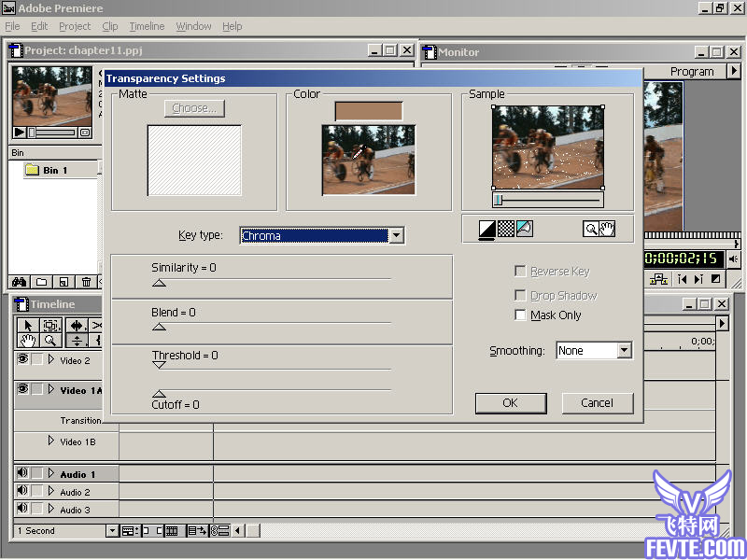The height and width of the screenshot is (560, 747).
Task: Click the Cancel button
Action: pyautogui.click(x=597, y=403)
